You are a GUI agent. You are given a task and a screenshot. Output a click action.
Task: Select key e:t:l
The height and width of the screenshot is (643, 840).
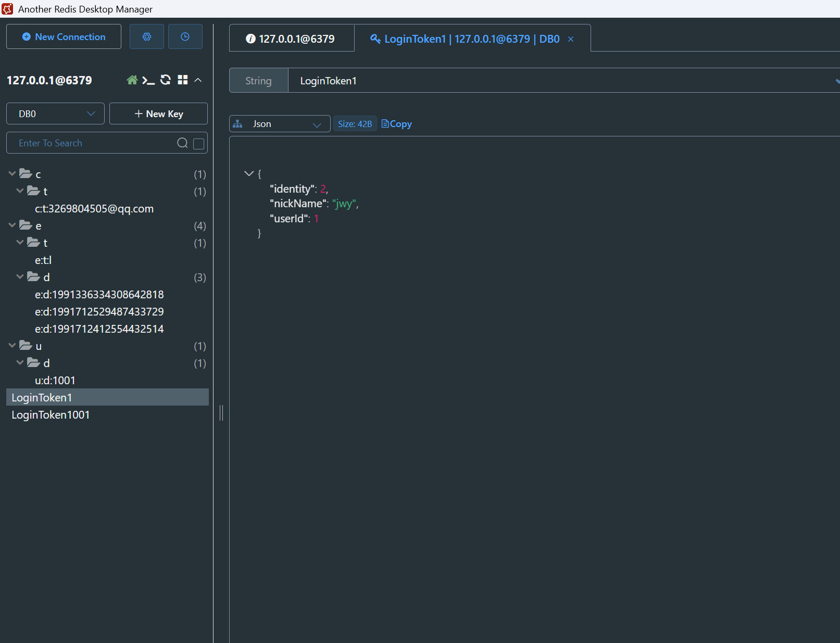(x=43, y=260)
